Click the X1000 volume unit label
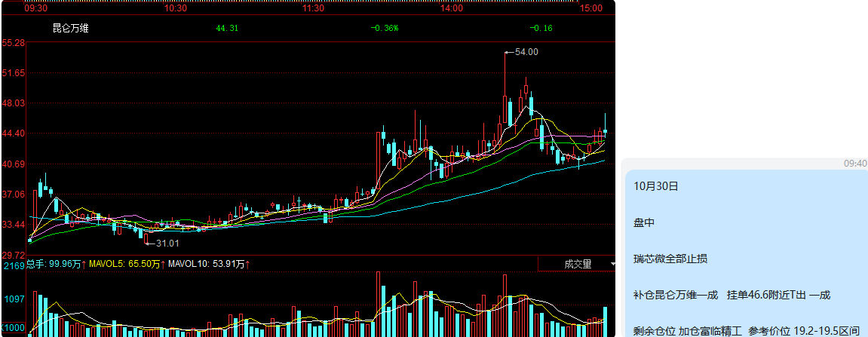This screenshot has width=868, height=337. pyautogui.click(x=14, y=328)
